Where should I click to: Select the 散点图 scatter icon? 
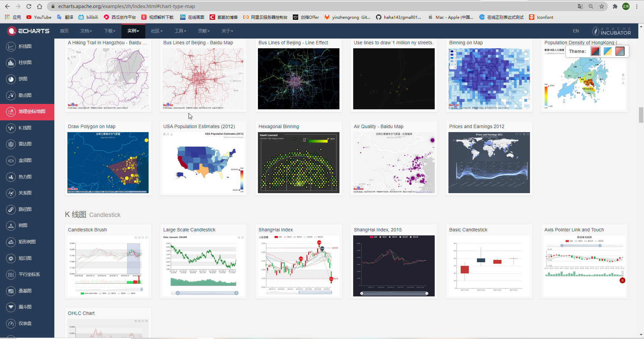11,95
